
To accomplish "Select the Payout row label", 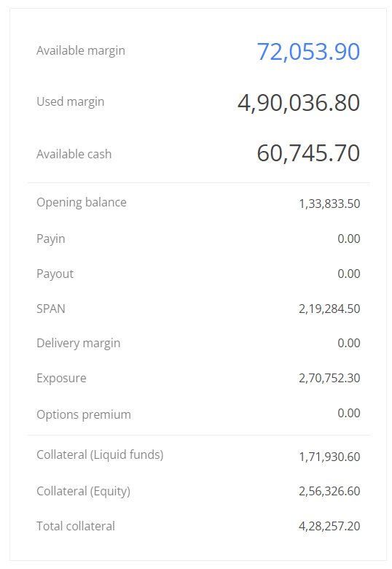I will tap(55, 274).
